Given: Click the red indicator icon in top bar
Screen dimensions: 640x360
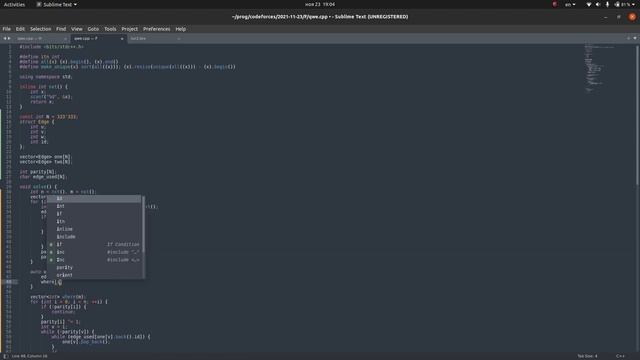Looking at the screenshot, I should 555,4.
